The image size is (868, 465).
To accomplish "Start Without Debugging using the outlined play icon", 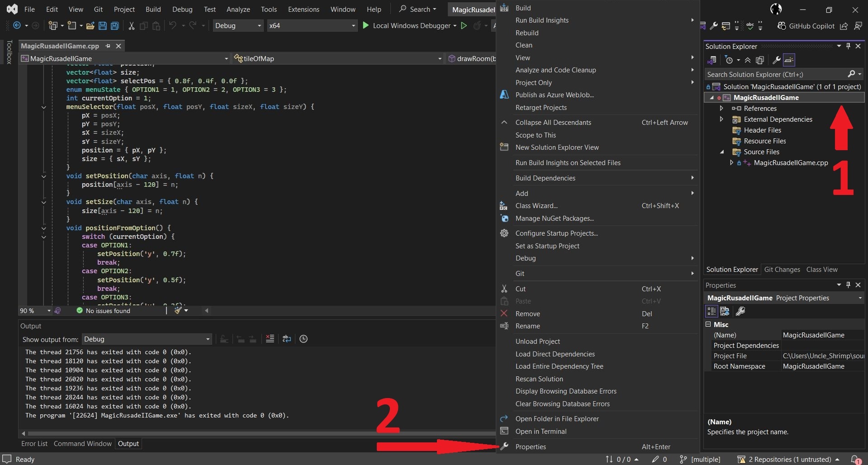I will pos(464,26).
